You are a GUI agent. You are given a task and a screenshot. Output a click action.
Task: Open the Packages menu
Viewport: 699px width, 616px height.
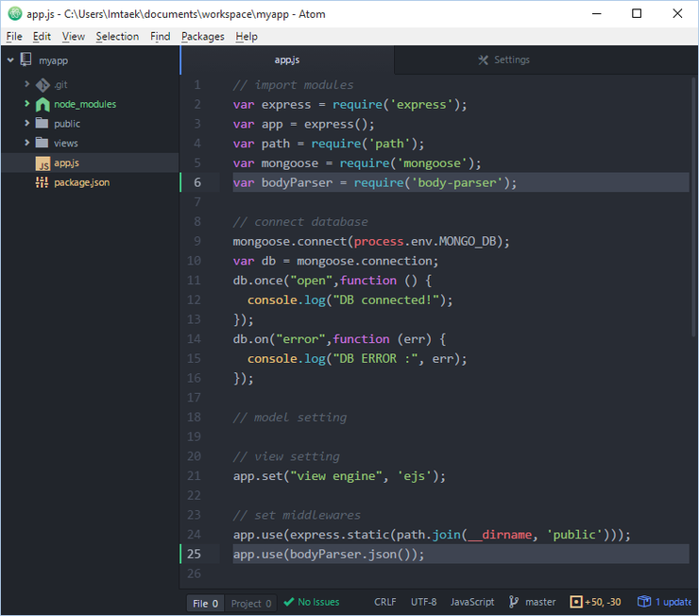click(x=203, y=37)
